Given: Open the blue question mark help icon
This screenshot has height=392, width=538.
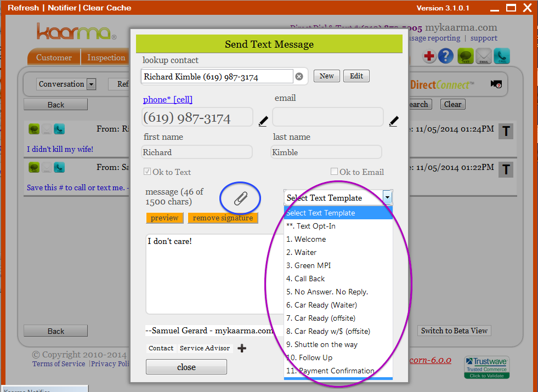Looking at the screenshot, I should tap(446, 56).
